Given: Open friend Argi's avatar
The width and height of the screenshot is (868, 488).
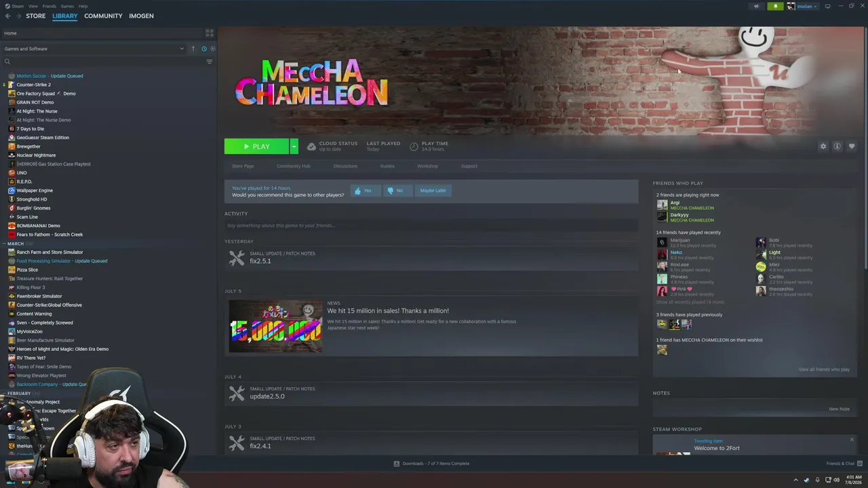Looking at the screenshot, I should pos(662,205).
